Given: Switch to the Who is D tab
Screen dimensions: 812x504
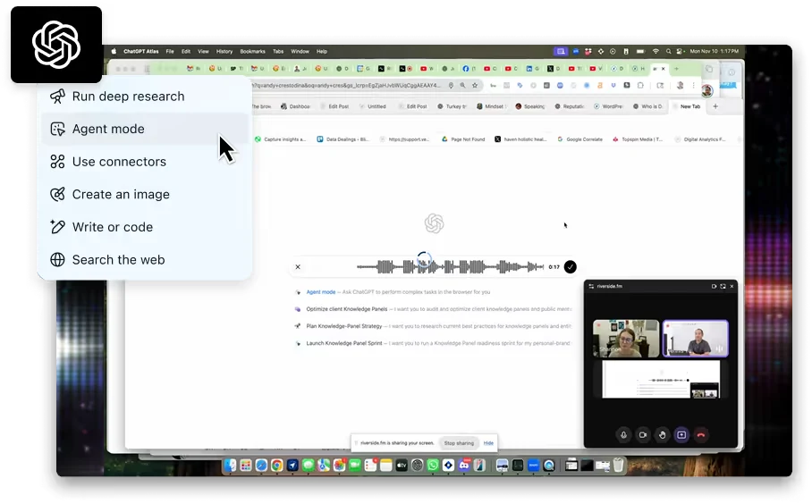Looking at the screenshot, I should coord(647,106).
